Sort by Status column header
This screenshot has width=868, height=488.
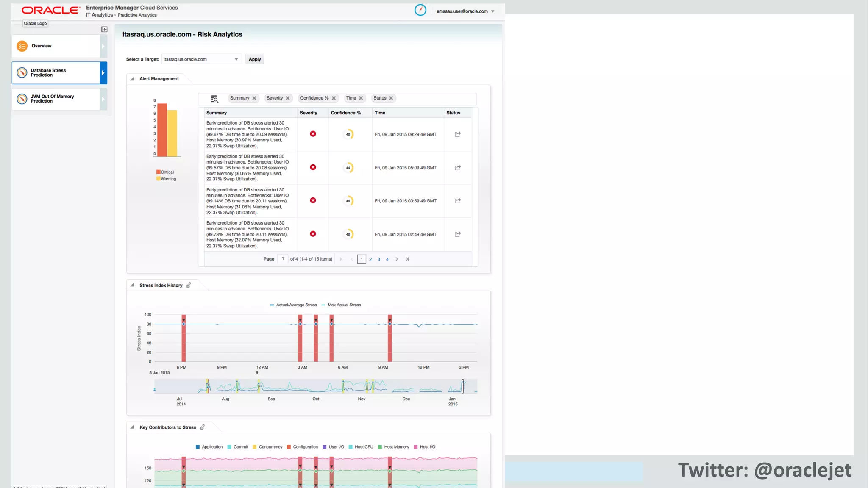pyautogui.click(x=458, y=113)
